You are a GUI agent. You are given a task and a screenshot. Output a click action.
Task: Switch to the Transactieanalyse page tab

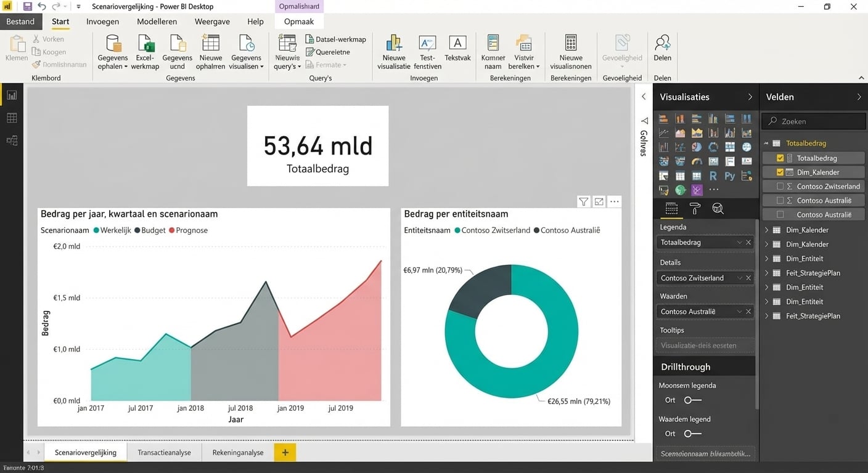[164, 453]
